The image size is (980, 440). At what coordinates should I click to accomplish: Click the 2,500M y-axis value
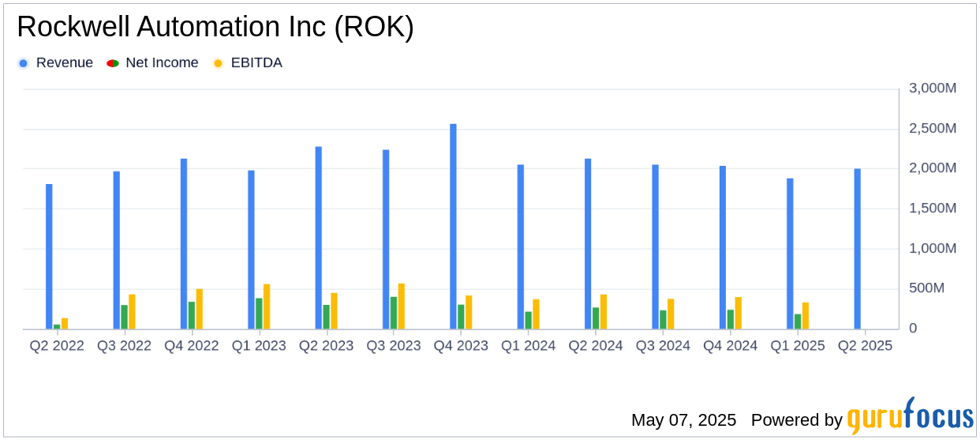(933, 129)
